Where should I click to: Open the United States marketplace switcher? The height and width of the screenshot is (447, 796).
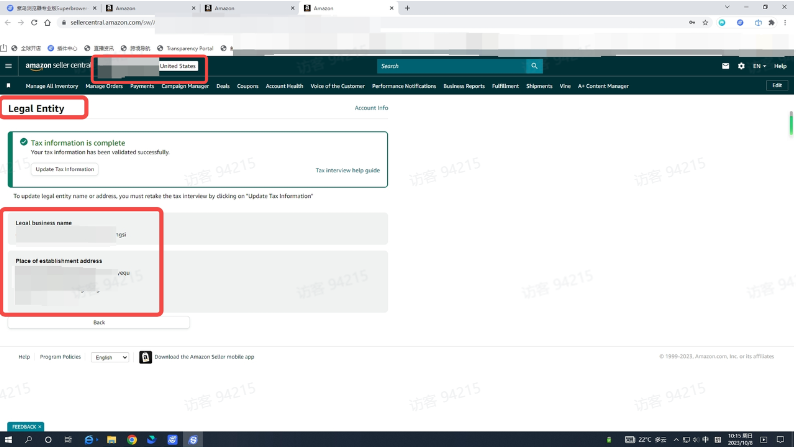tap(179, 66)
